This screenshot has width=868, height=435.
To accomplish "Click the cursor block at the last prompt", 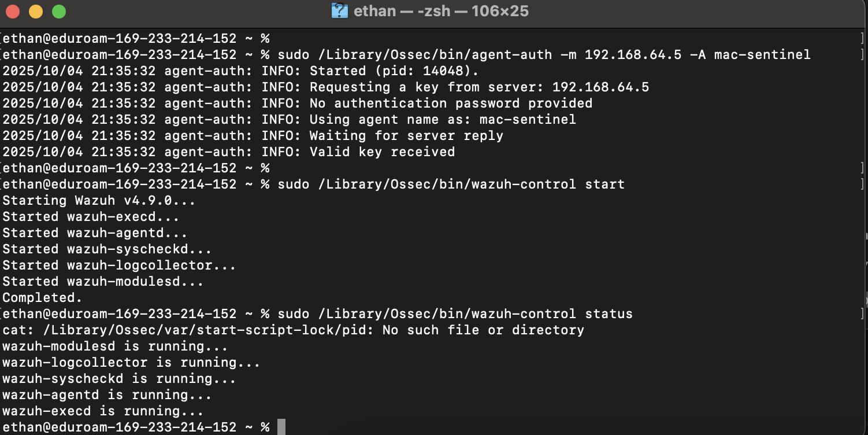I will 281,427.
